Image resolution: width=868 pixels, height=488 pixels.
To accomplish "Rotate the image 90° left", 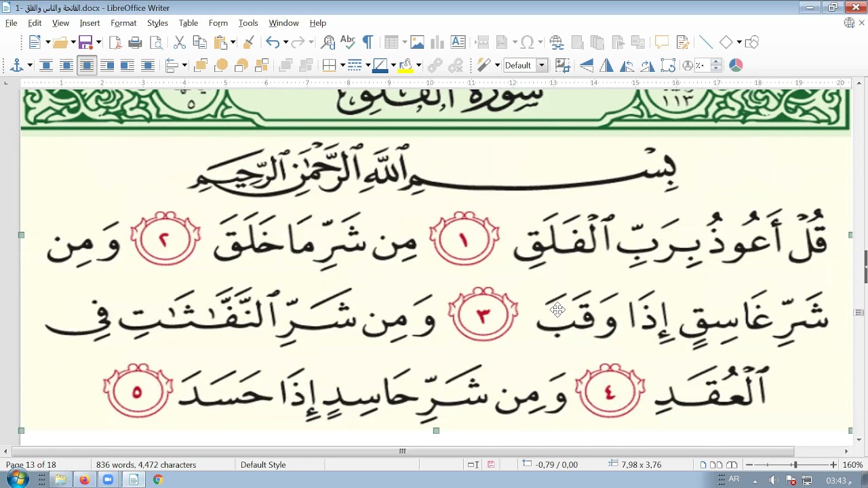I will tap(627, 66).
